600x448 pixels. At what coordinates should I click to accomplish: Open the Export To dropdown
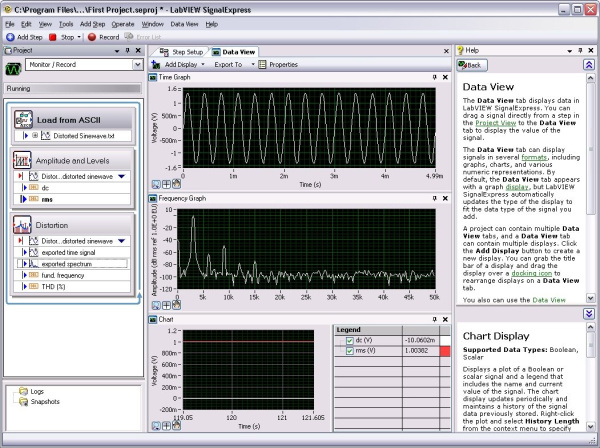[233, 64]
